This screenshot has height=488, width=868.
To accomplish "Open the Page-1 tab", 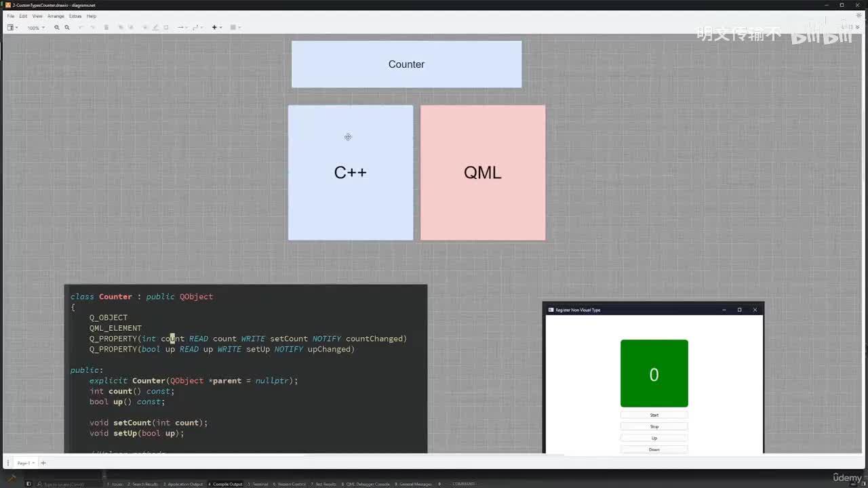I will 24,463.
